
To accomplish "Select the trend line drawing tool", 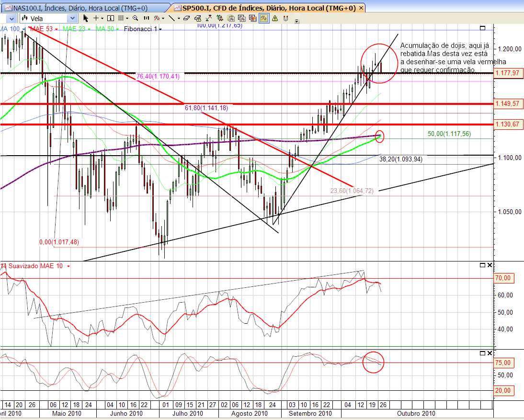I will [171, 18].
